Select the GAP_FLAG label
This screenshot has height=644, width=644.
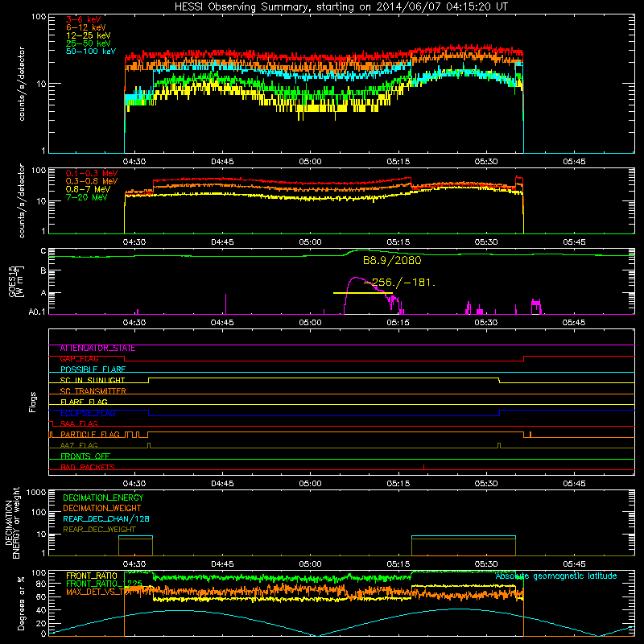pyautogui.click(x=79, y=359)
